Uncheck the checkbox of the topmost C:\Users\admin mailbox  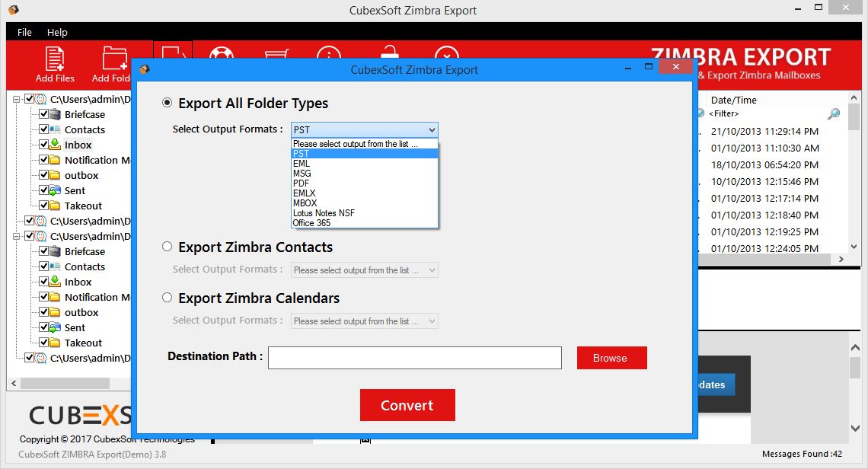(x=30, y=99)
